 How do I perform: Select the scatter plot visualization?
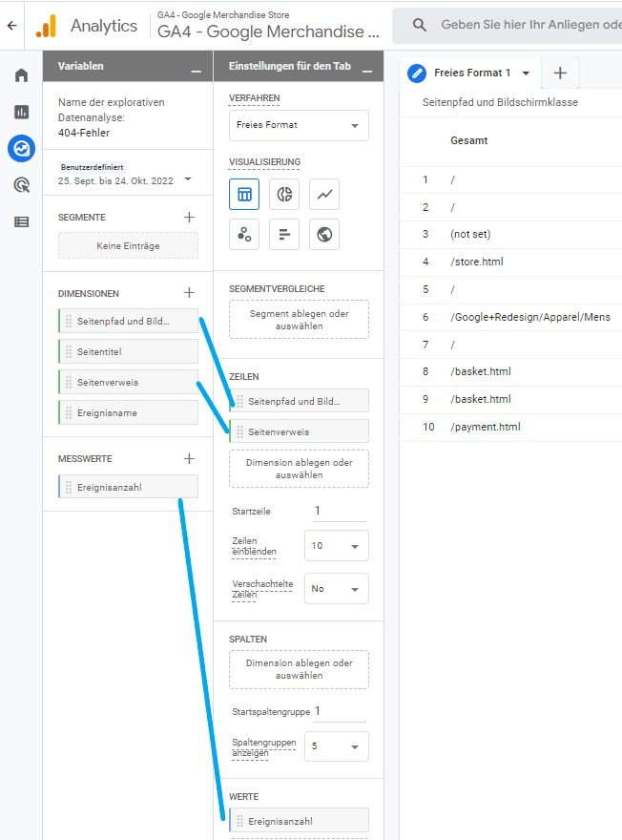pyautogui.click(x=244, y=234)
